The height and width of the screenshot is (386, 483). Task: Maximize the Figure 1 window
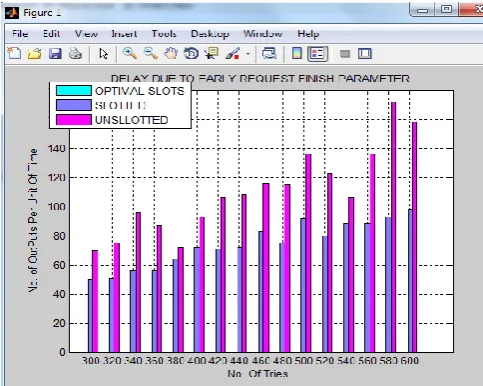446,9
